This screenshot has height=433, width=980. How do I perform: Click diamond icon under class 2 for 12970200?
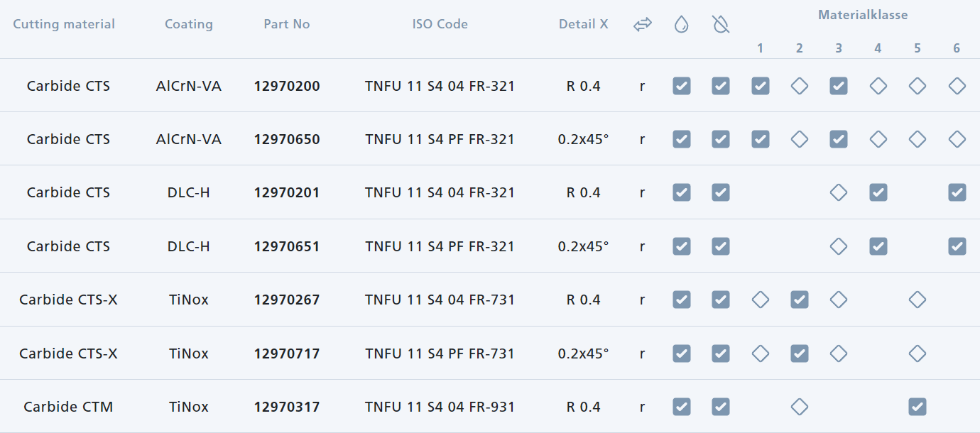[800, 86]
